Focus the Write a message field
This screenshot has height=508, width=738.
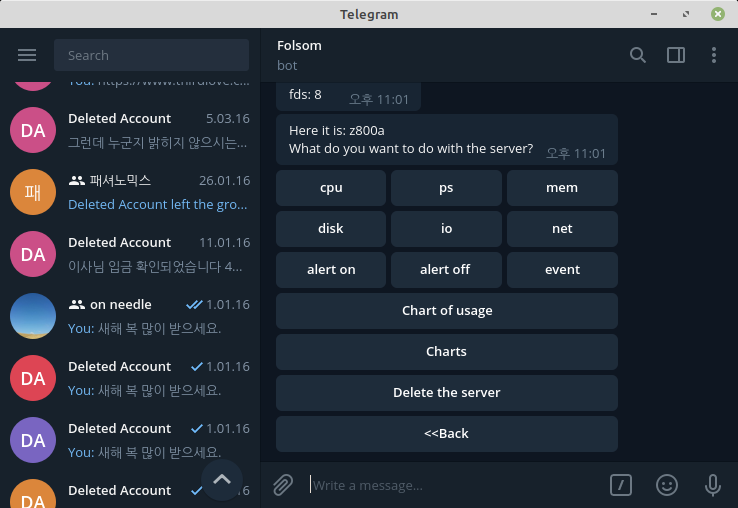coord(457,485)
